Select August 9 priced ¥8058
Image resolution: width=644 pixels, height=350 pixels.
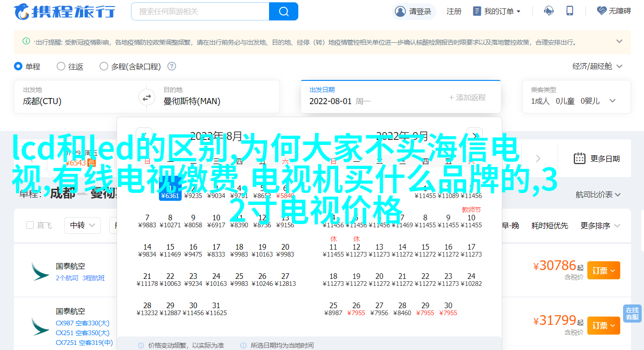click(193, 221)
